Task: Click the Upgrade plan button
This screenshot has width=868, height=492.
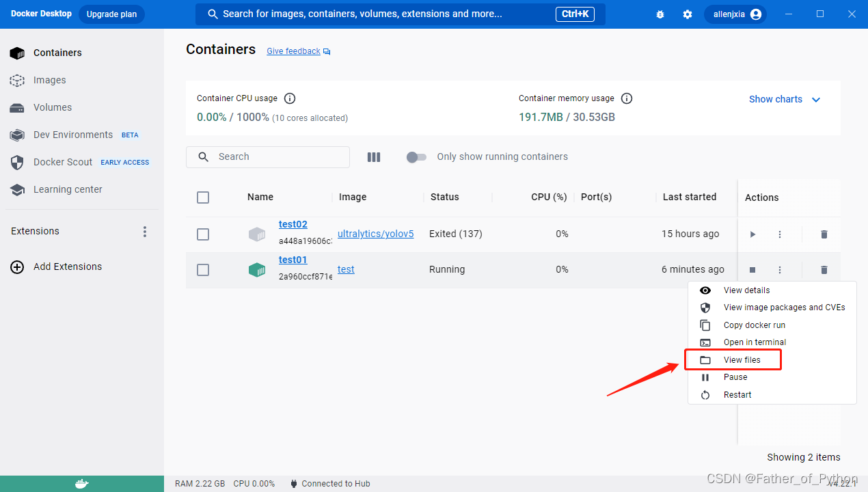Action: coord(111,14)
